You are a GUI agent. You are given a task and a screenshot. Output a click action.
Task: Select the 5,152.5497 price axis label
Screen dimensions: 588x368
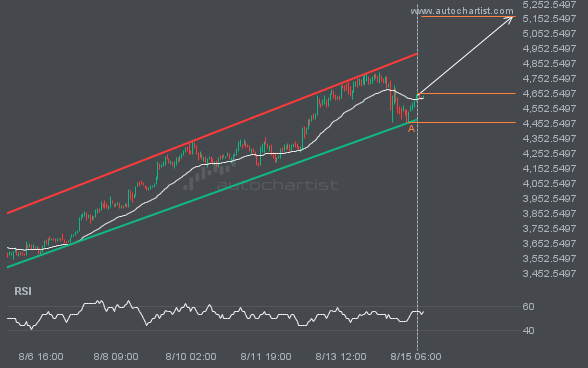click(549, 19)
